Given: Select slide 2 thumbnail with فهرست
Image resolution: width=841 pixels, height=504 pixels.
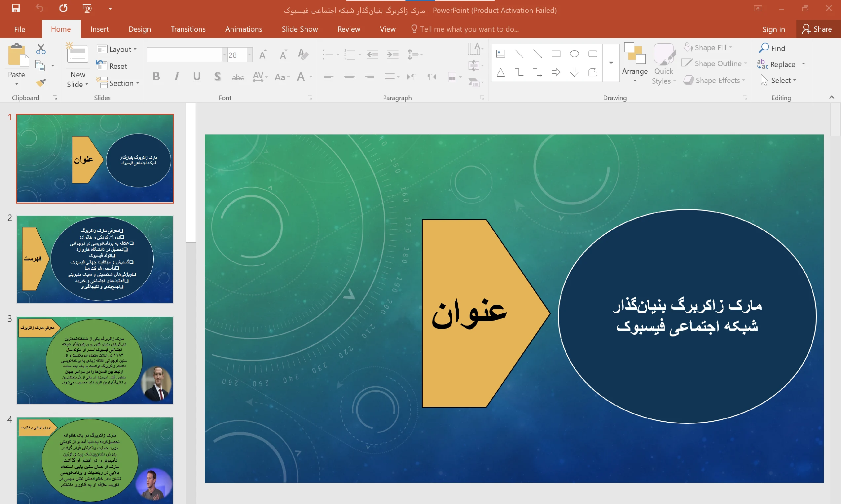Looking at the screenshot, I should [x=95, y=259].
